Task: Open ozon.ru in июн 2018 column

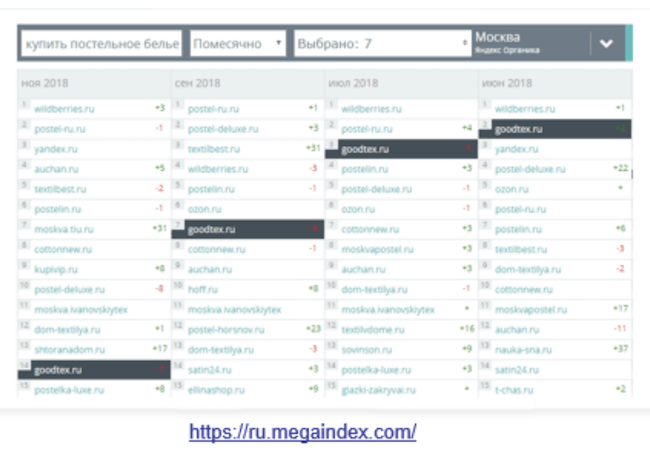Action: click(512, 189)
